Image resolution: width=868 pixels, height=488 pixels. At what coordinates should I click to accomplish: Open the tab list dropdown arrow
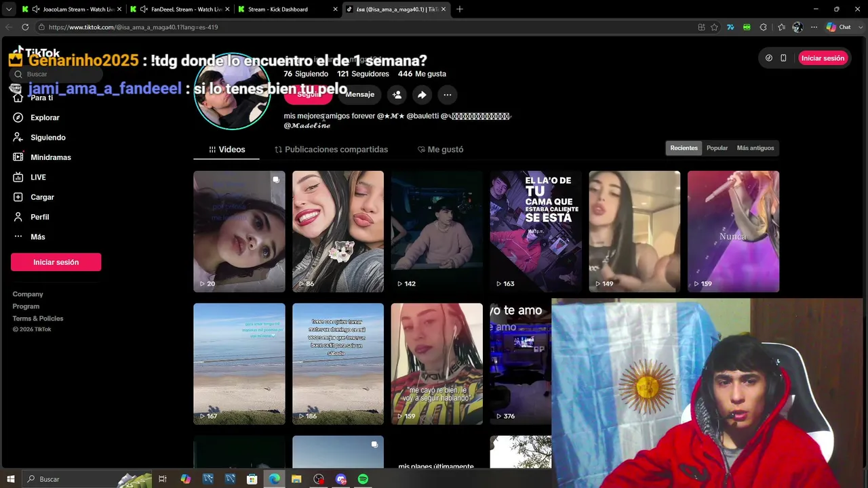point(8,9)
